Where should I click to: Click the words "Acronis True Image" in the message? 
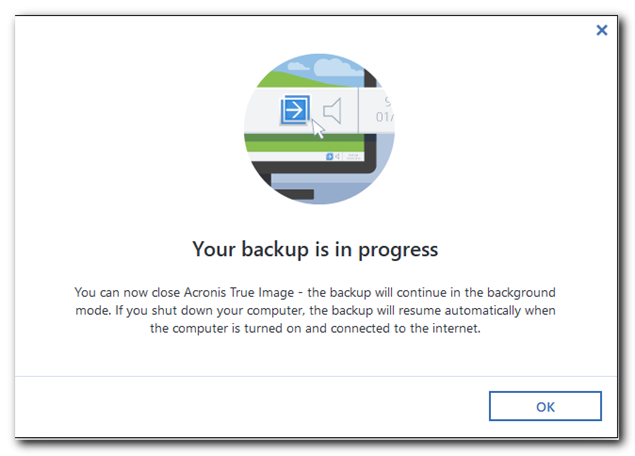pyautogui.click(x=239, y=292)
